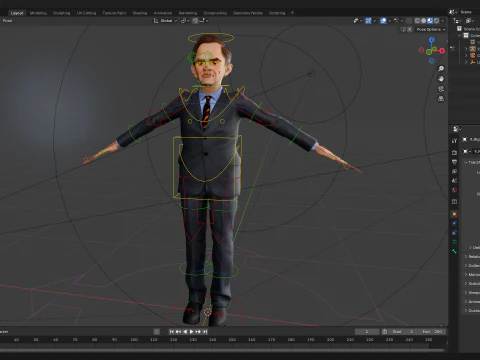Open the green Bone properties tab

454,251
